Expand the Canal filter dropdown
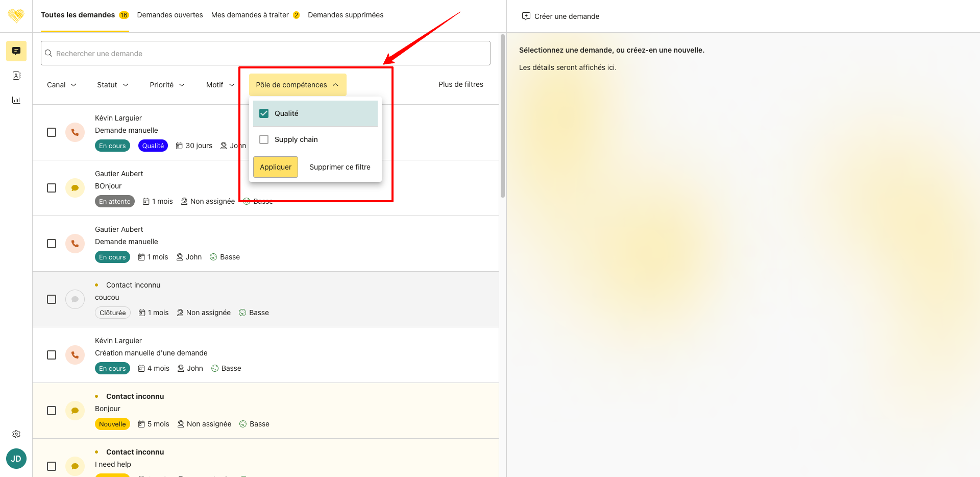Screen dimensions: 980x477 pyautogui.click(x=62, y=85)
